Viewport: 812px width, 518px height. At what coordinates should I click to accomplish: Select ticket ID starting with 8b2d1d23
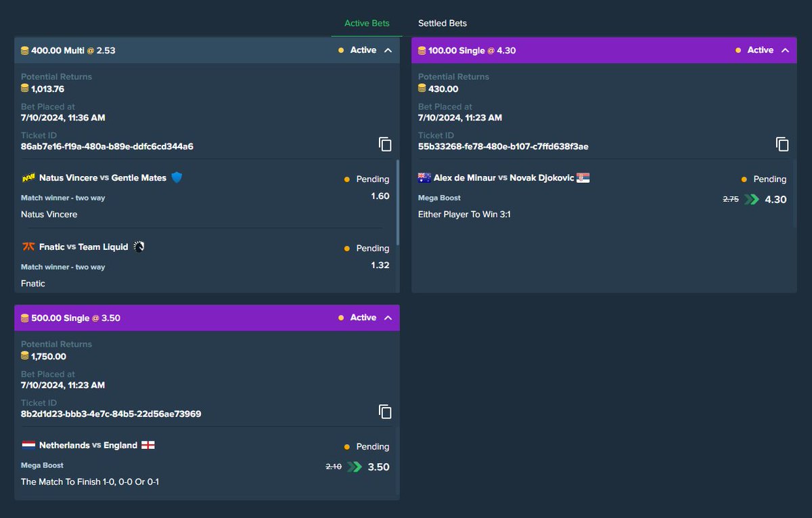point(111,414)
